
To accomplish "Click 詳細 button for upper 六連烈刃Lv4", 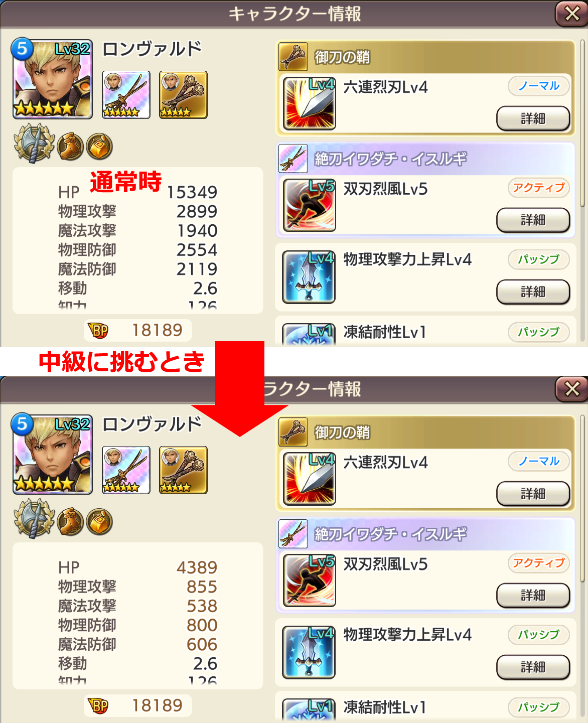I will tap(533, 119).
